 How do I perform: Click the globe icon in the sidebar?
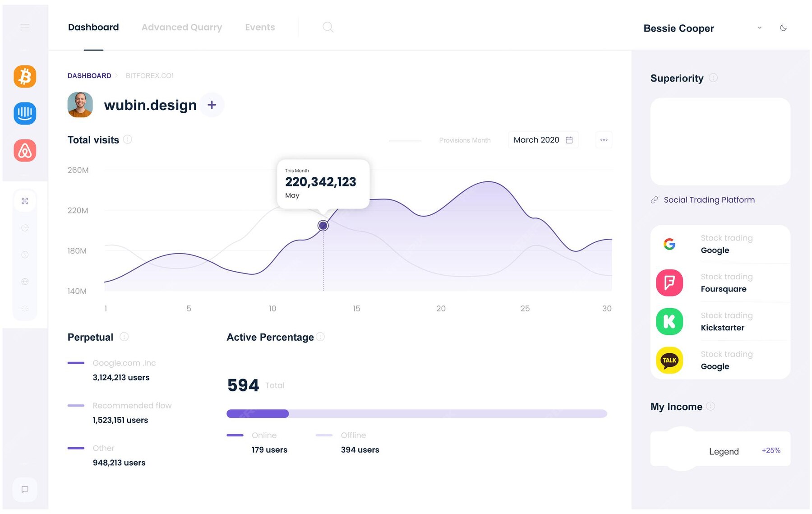click(x=25, y=282)
